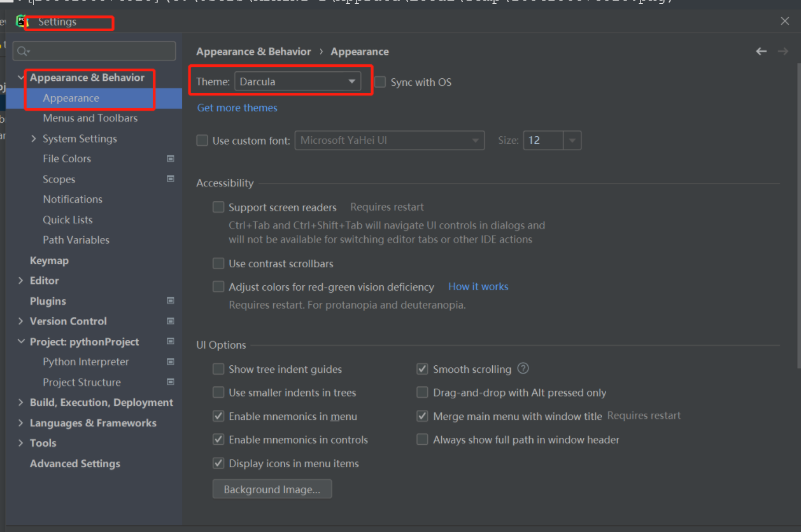Expand the System Settings tree node

pyautogui.click(x=34, y=139)
